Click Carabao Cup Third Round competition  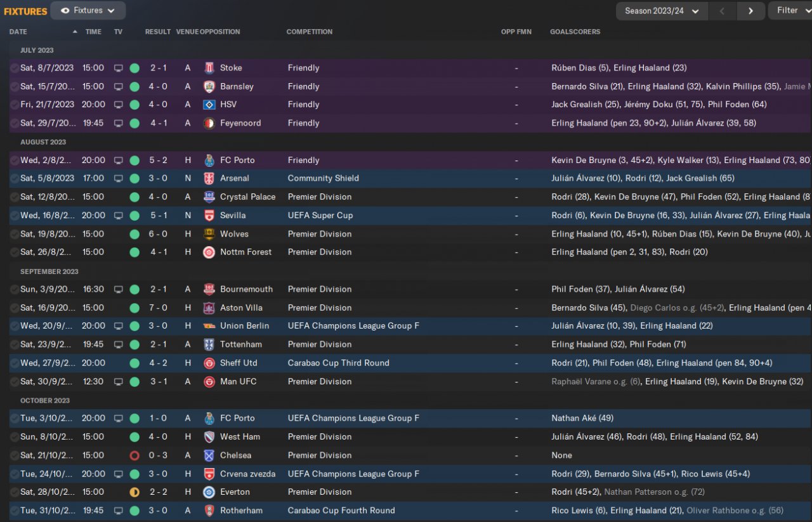tap(339, 363)
